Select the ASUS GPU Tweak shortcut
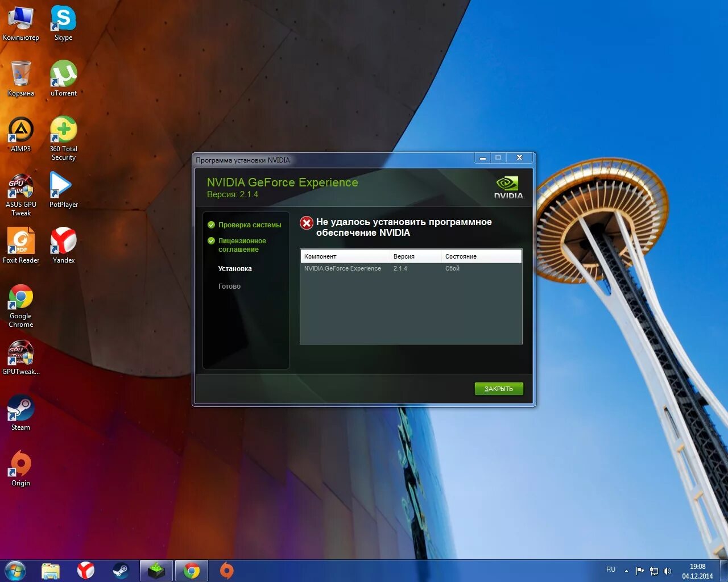Viewport: 728px width, 582px height. [21, 195]
